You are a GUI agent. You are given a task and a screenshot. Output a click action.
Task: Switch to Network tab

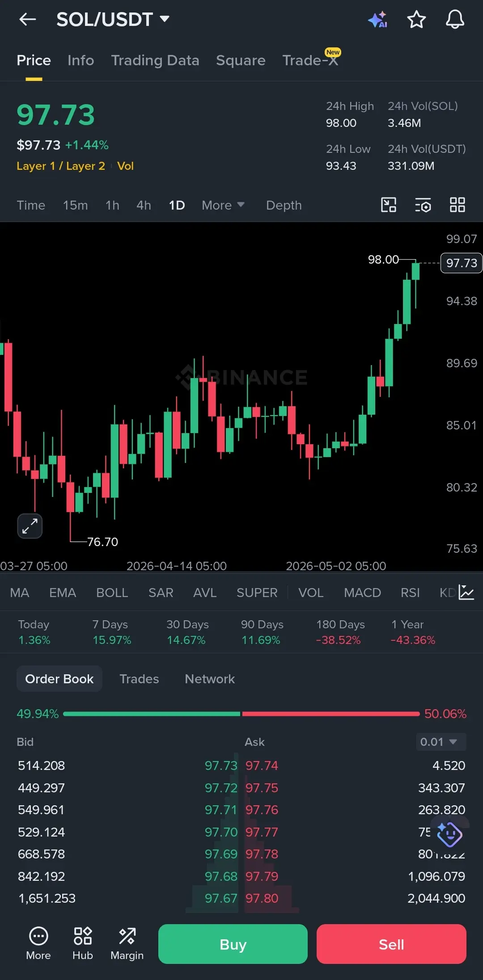[x=210, y=679]
